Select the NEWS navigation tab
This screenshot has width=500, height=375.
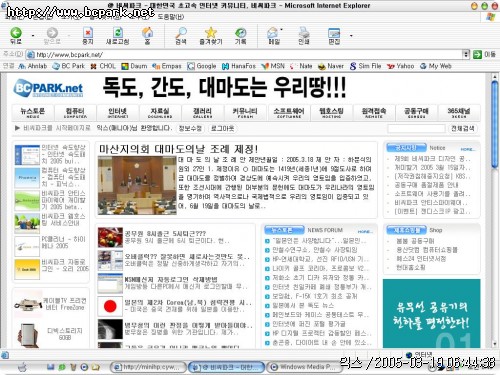tap(33, 113)
